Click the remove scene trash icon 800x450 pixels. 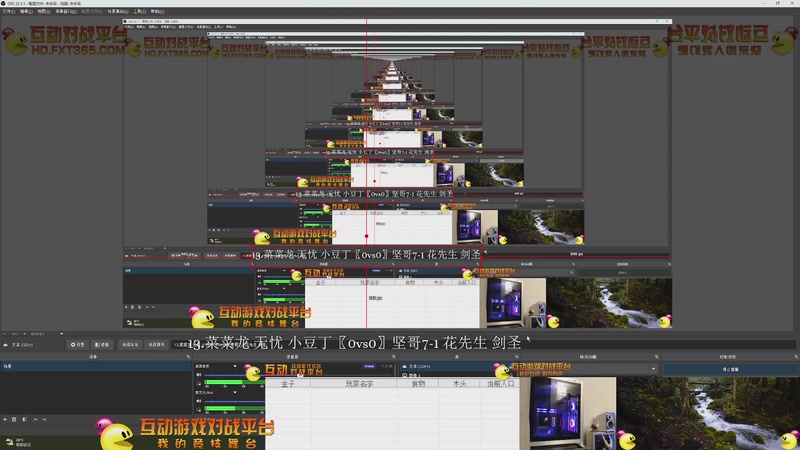coord(14,419)
